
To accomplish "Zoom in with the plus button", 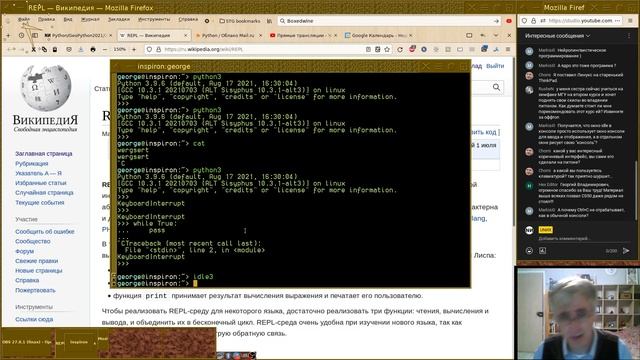I will click(x=134, y=49).
